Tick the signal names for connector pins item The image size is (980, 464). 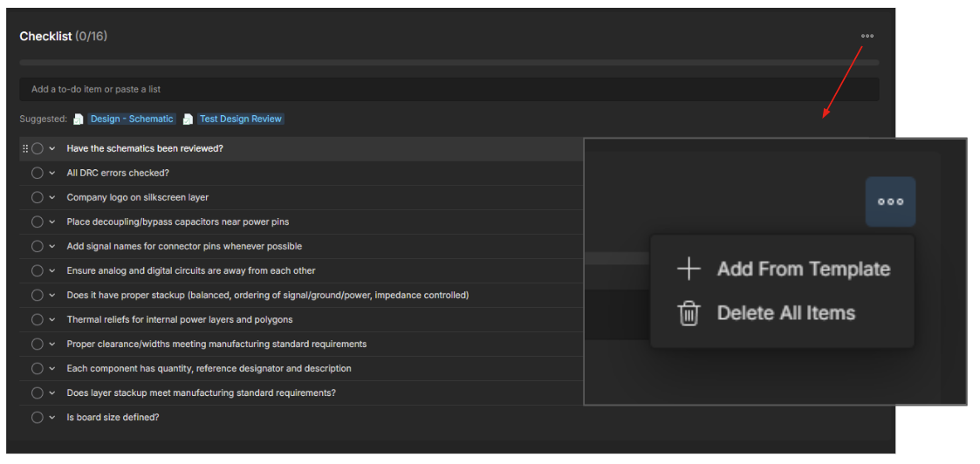click(38, 246)
